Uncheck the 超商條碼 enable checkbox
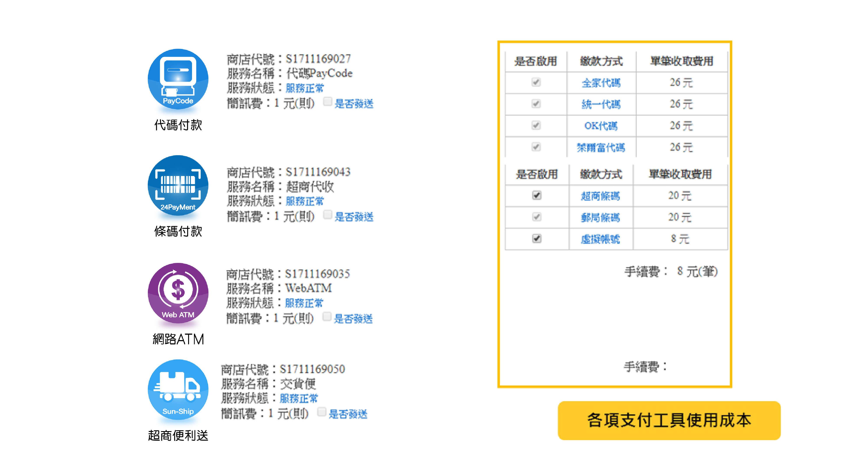Image resolution: width=868 pixels, height=476 pixels. point(537,195)
